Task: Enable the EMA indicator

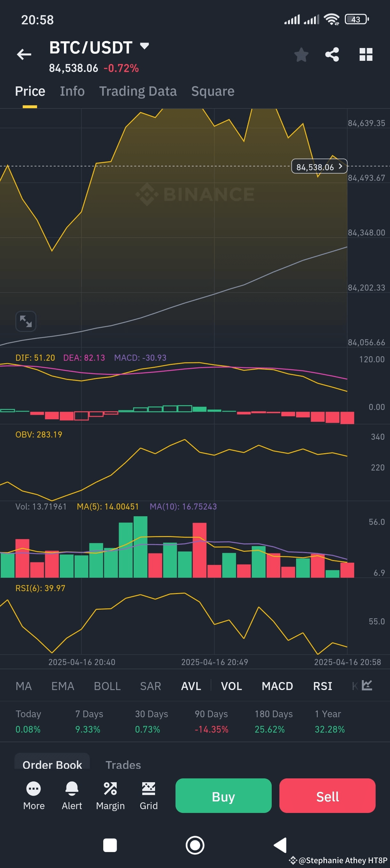Action: coord(63,686)
